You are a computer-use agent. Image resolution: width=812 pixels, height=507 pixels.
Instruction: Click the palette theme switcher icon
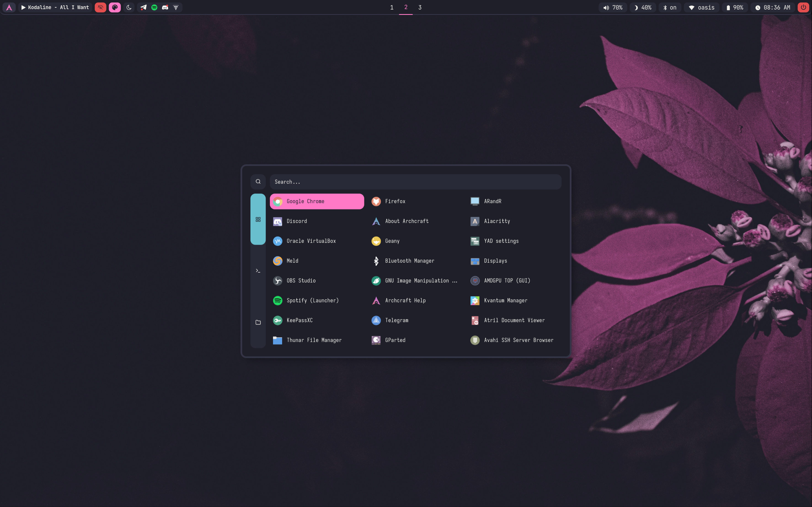click(115, 7)
